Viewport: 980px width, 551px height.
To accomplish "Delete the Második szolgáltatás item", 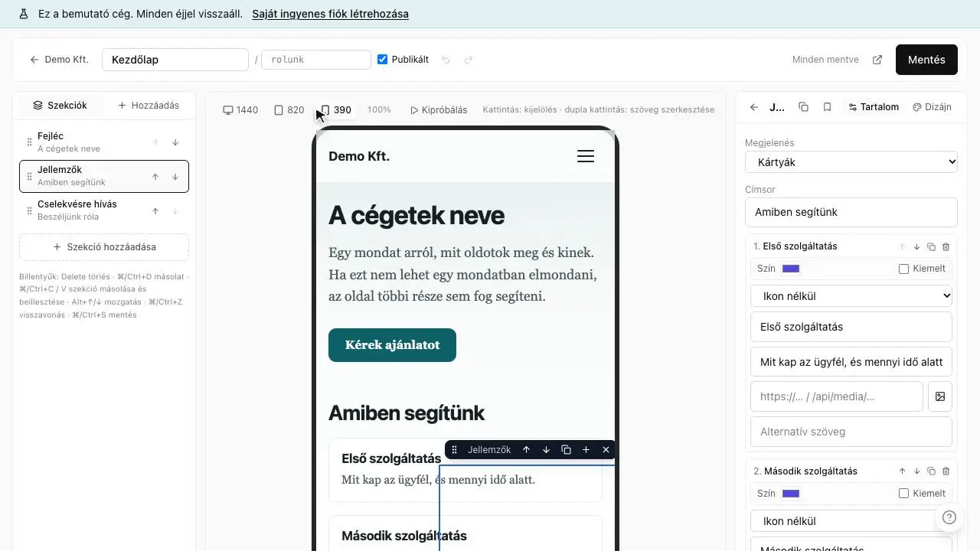I will pos(946,471).
